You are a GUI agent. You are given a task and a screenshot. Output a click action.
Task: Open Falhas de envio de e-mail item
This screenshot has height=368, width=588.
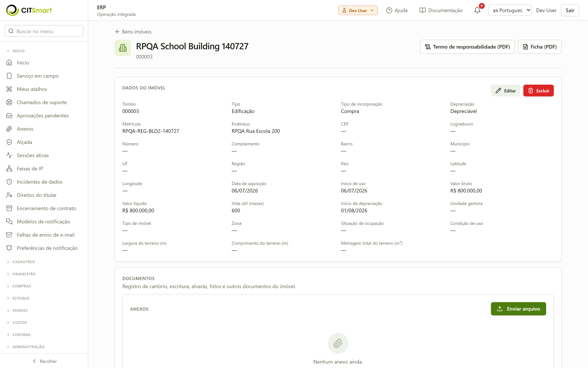tap(44, 235)
